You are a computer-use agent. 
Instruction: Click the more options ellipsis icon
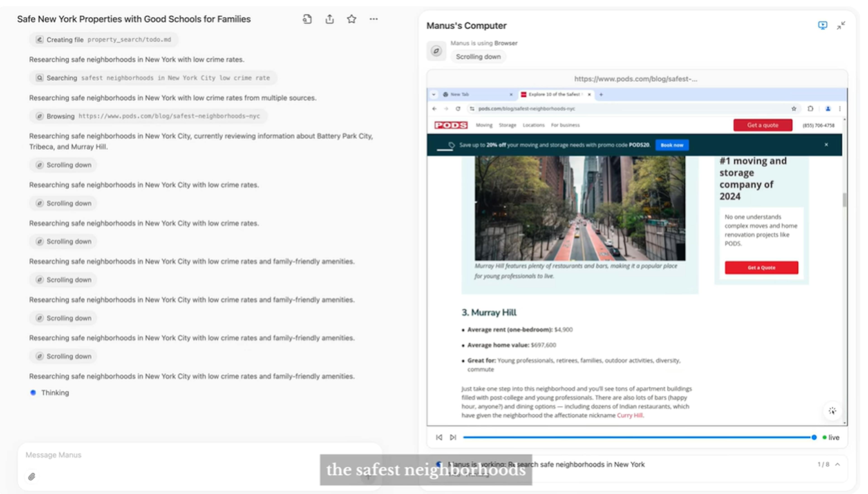374,19
